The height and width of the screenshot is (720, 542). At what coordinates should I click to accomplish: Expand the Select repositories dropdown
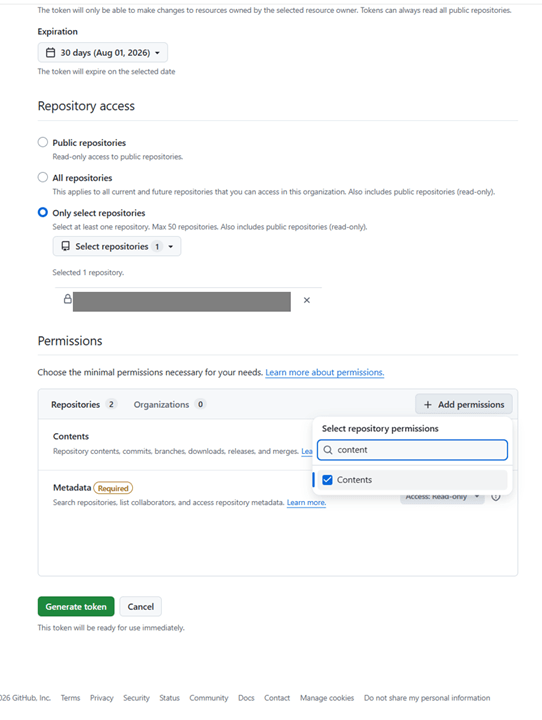[x=117, y=246]
